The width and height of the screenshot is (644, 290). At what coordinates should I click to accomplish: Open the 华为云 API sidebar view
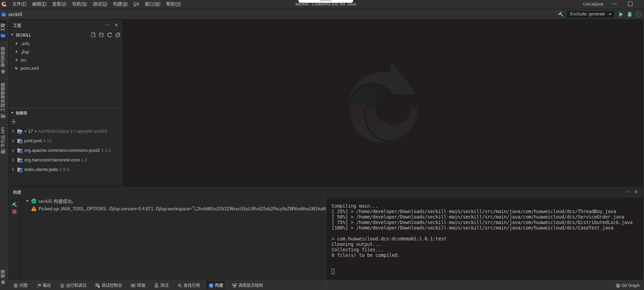coord(3,140)
